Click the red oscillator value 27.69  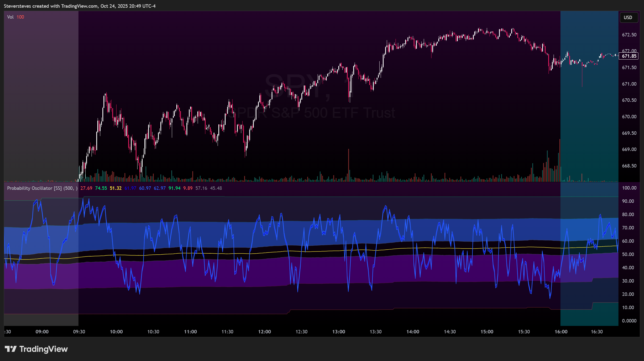[86, 188]
